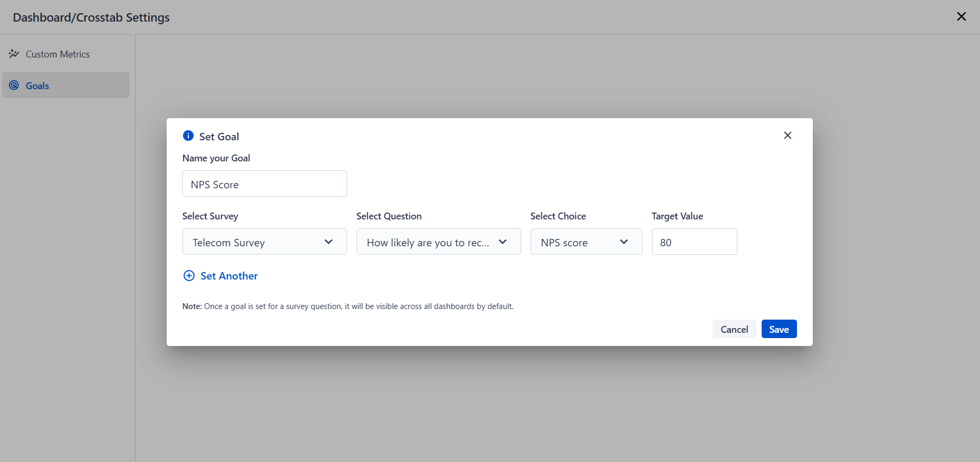
Task: Click the Set Another link
Action: click(x=229, y=276)
